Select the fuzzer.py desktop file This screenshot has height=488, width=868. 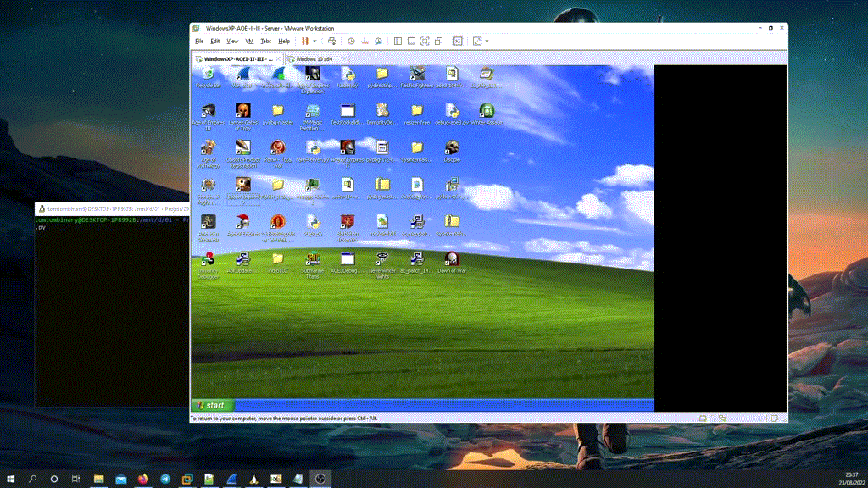pyautogui.click(x=348, y=77)
